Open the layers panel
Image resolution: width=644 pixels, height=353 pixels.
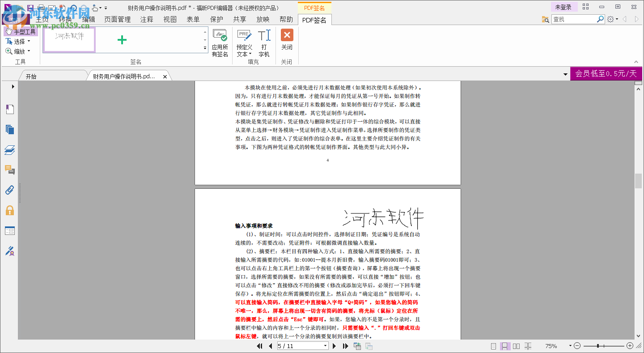[x=10, y=150]
